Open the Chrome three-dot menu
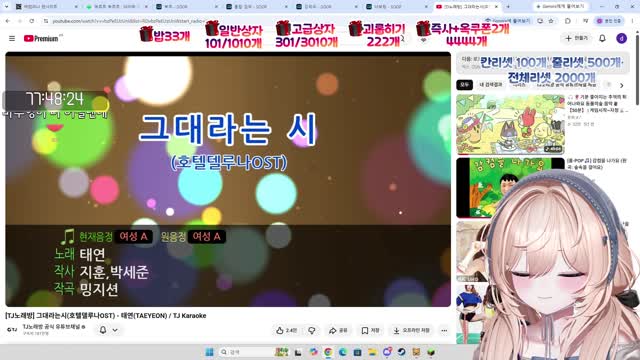The height and width of the screenshot is (360, 640). click(632, 20)
